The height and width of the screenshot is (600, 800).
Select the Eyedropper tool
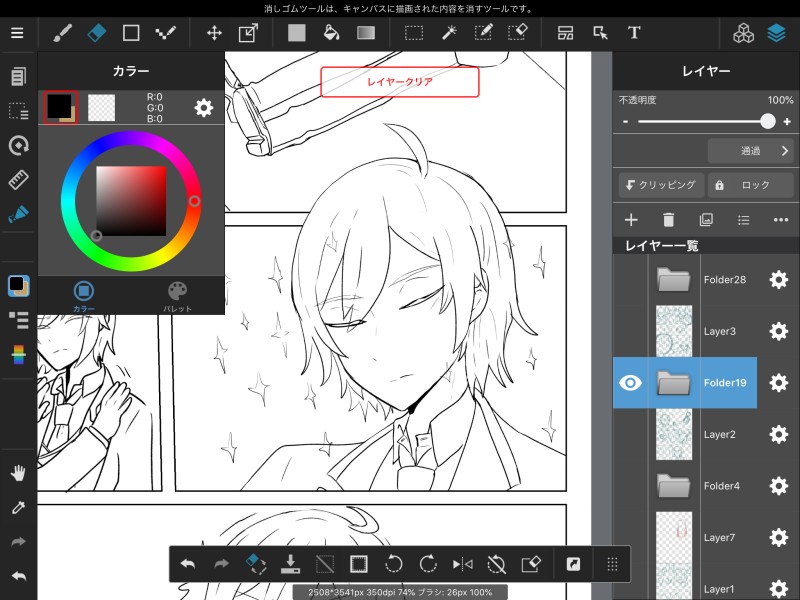(18, 508)
